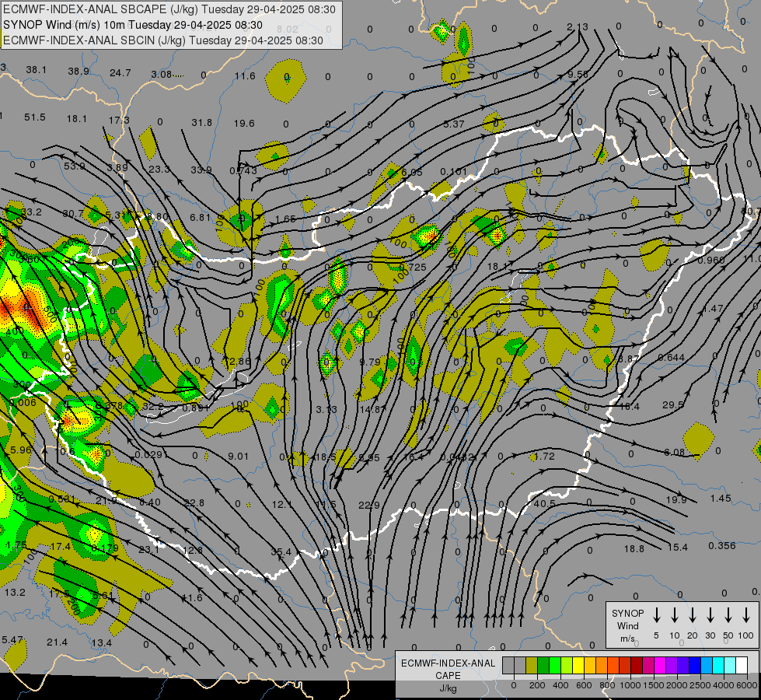Click the 0.644 value on the map

point(671,357)
